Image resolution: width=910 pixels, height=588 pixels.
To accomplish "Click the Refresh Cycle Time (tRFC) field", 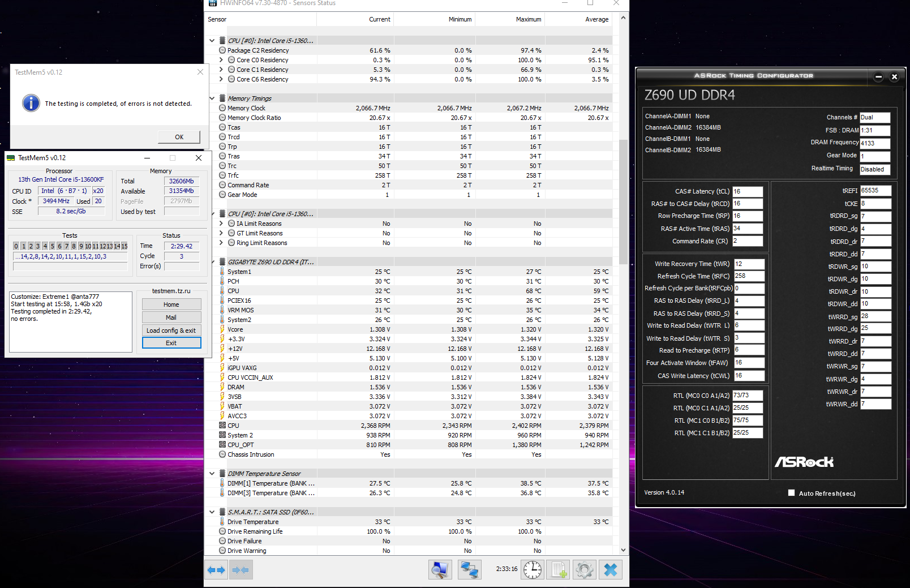I will [x=749, y=276].
